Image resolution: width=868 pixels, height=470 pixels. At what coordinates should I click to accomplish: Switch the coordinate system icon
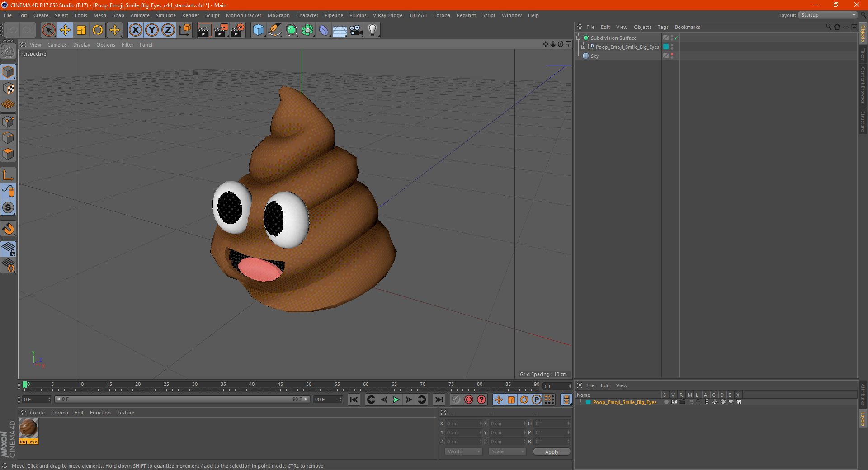click(184, 30)
